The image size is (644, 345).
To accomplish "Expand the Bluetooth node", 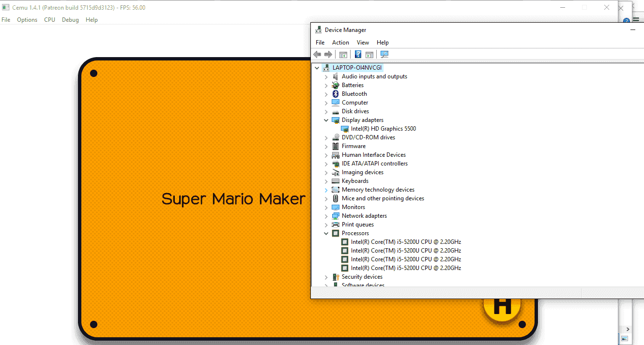I will tap(326, 94).
